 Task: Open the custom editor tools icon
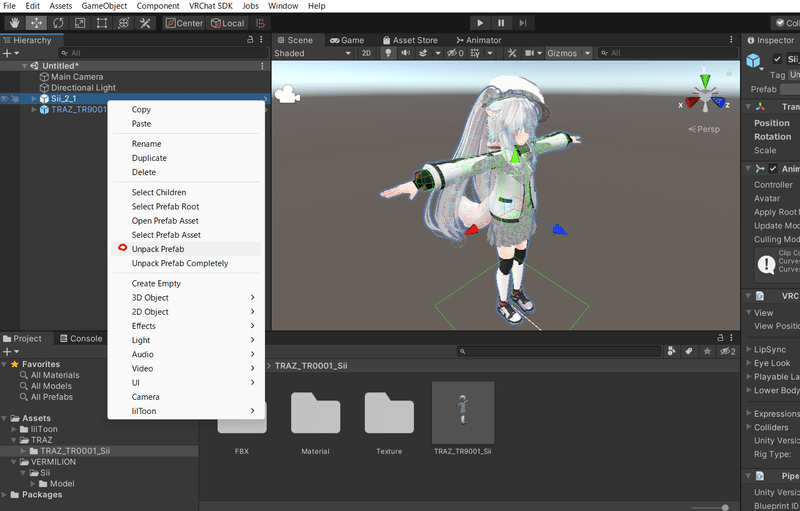click(x=145, y=23)
